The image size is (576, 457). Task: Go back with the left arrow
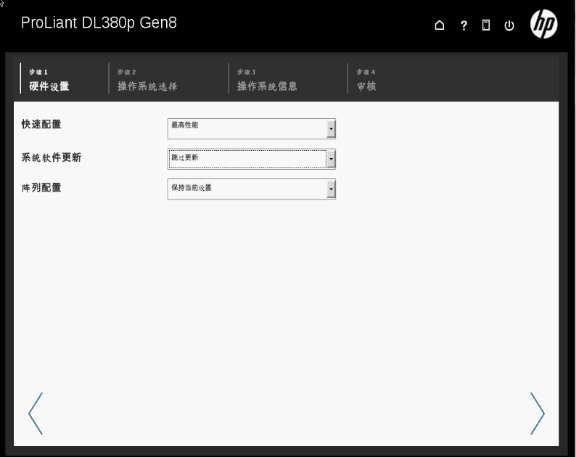pyautogui.click(x=36, y=414)
